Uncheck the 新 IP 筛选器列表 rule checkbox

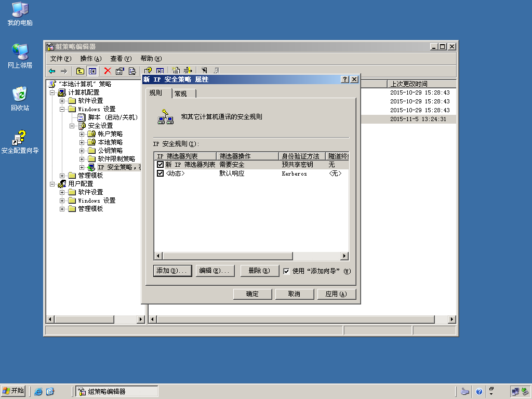click(160, 165)
